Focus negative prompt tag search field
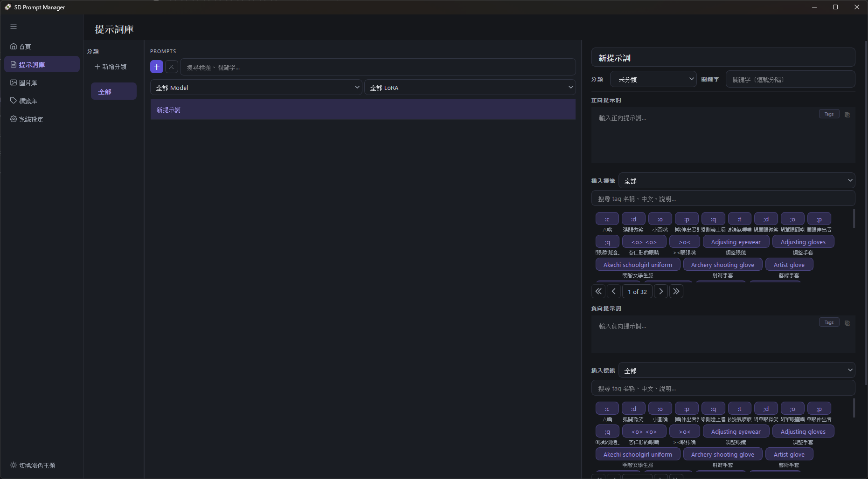Screen dimensions: 868x479 [723, 388]
